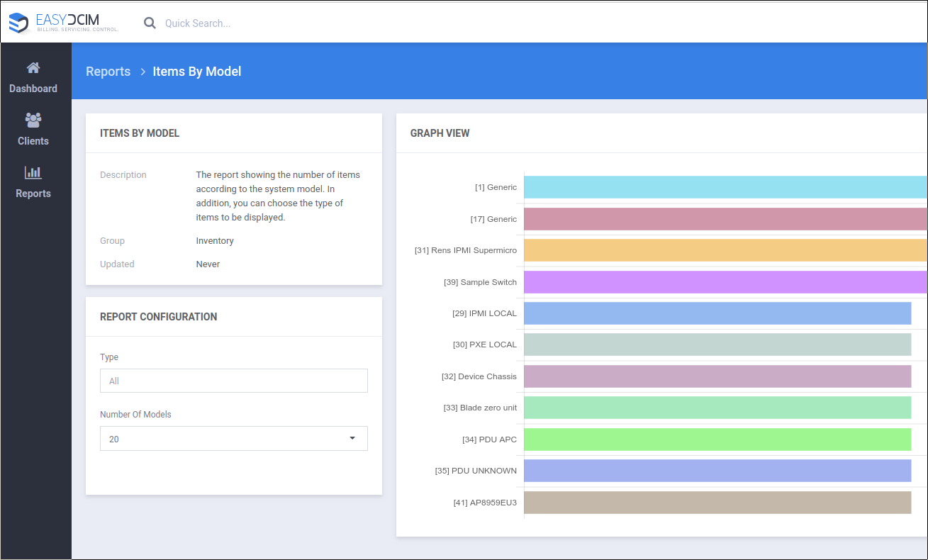Image resolution: width=928 pixels, height=560 pixels.
Task: Open Reports from the sidebar
Action: (33, 183)
